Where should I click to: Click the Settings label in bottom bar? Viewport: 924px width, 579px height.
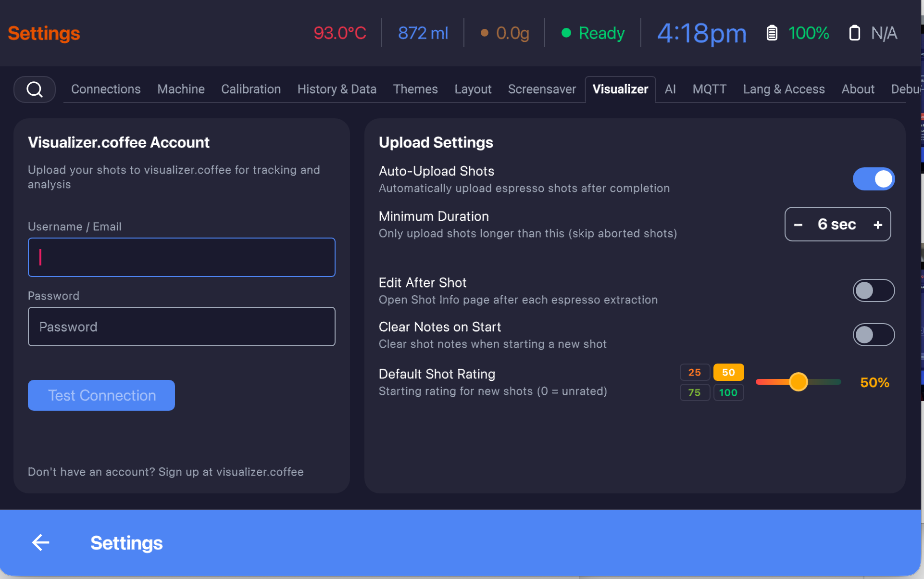coord(126,543)
